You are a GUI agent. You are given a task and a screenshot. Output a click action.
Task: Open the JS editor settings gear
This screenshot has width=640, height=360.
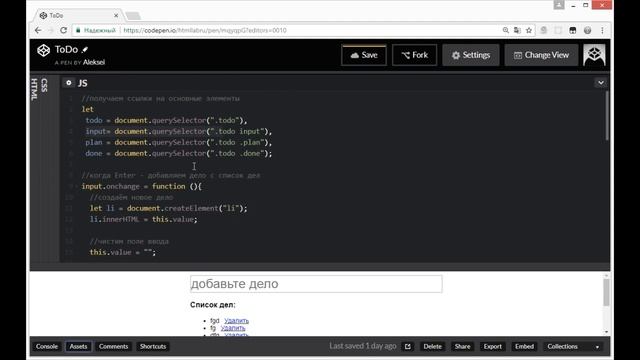point(69,83)
